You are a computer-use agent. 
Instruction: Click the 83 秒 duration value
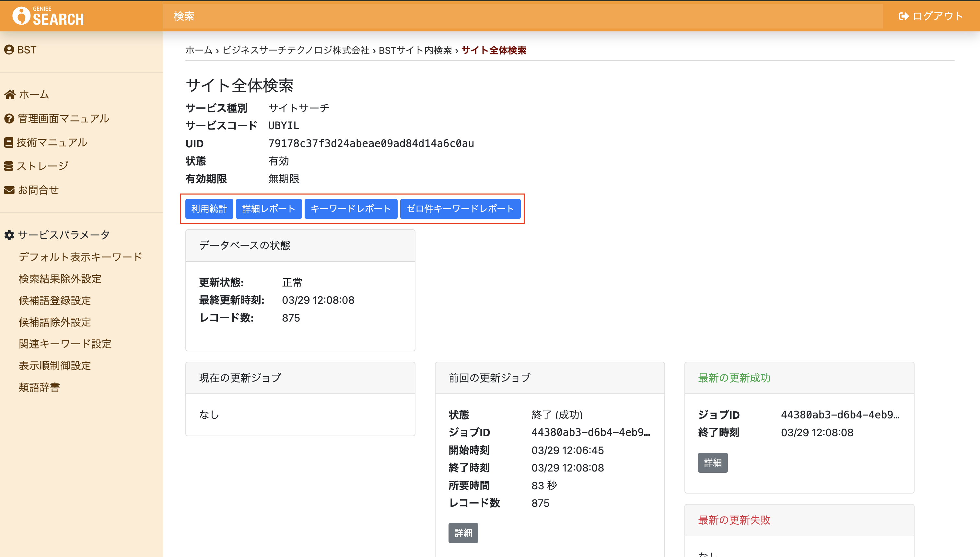click(544, 485)
